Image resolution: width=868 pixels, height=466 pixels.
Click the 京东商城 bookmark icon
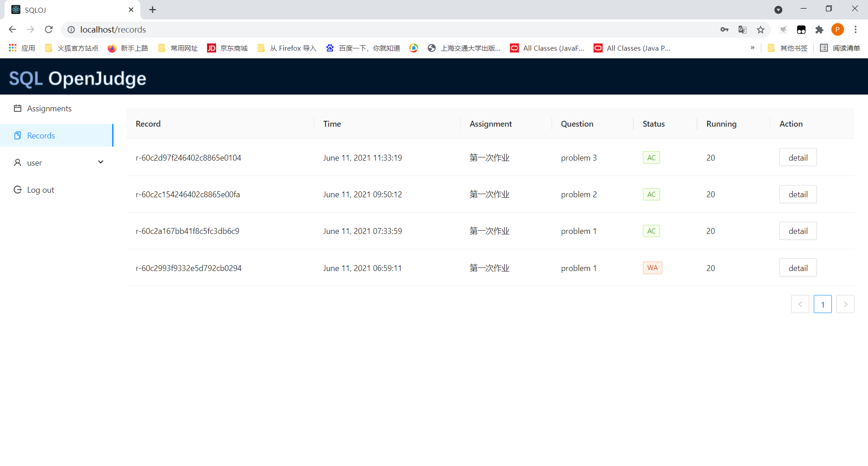coord(212,48)
